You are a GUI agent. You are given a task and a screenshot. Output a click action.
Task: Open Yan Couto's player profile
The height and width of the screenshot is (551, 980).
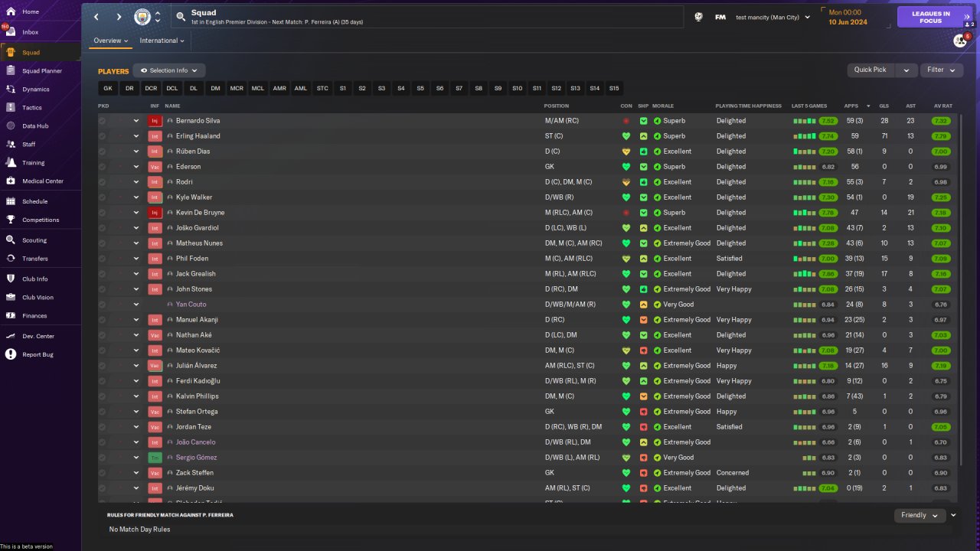[x=191, y=305]
